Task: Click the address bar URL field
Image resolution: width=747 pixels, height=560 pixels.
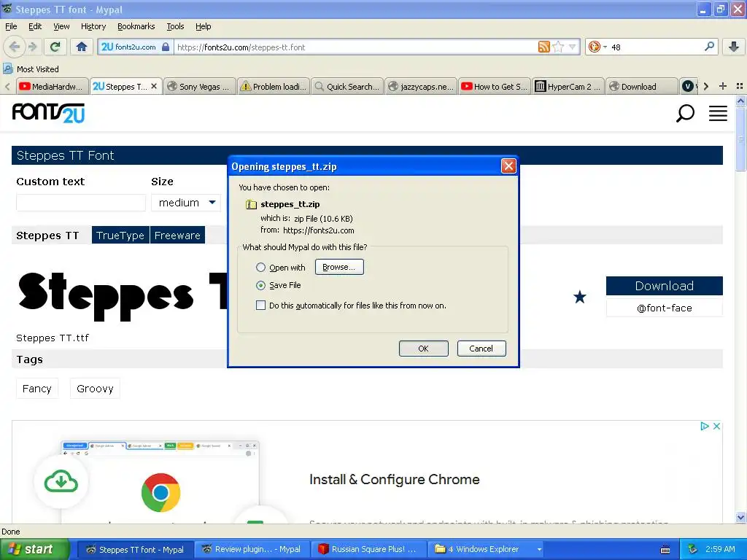Action: [x=355, y=47]
